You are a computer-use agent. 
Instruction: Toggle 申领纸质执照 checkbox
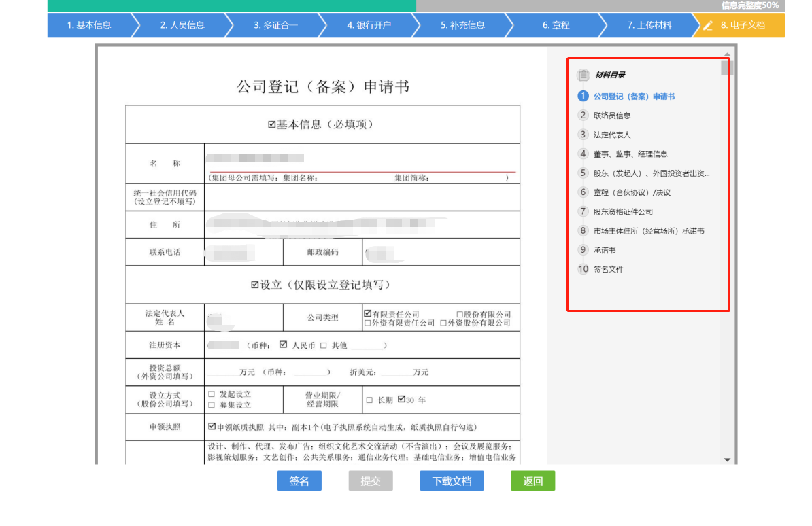point(212,427)
